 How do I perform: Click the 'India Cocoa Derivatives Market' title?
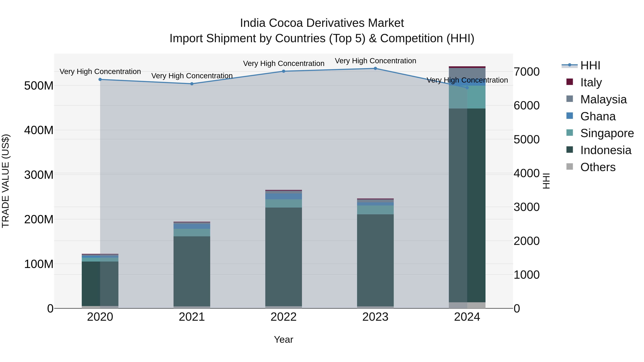322,23
